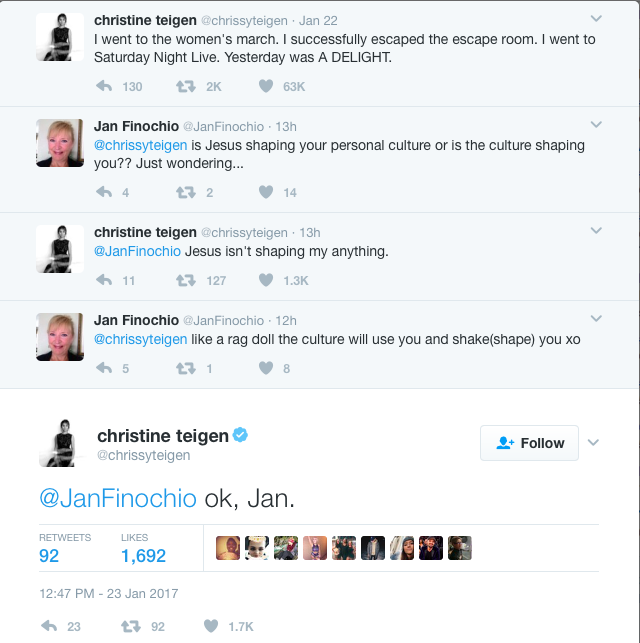Viewport: 640px width, 643px height.
Task: Like Jan Finochio's 'Just wondering' tweet
Action: [266, 192]
